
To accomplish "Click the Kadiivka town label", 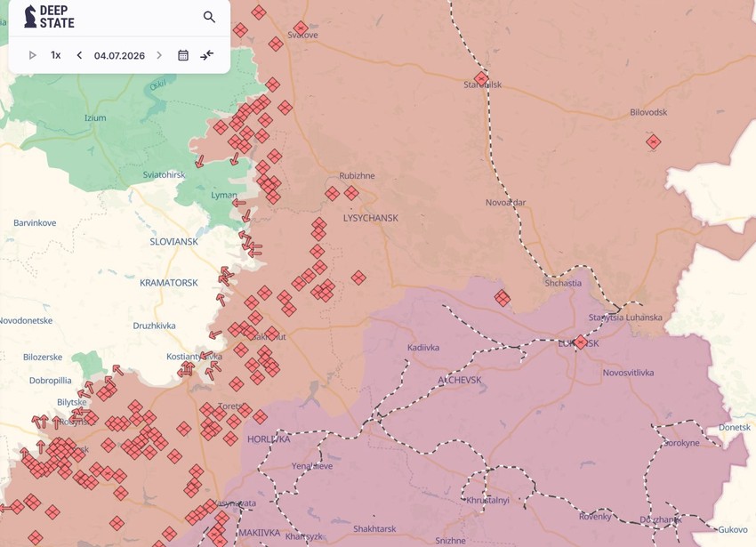I will point(423,347).
